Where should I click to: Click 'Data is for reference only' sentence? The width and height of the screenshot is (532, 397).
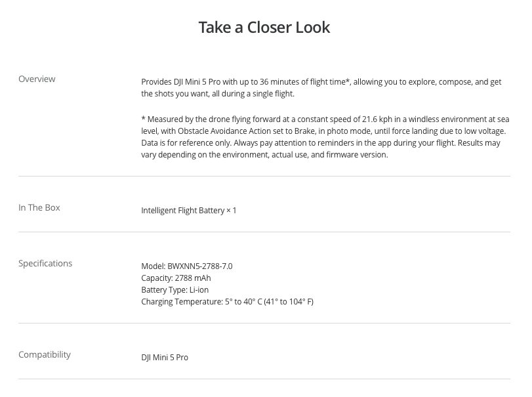tap(186, 143)
